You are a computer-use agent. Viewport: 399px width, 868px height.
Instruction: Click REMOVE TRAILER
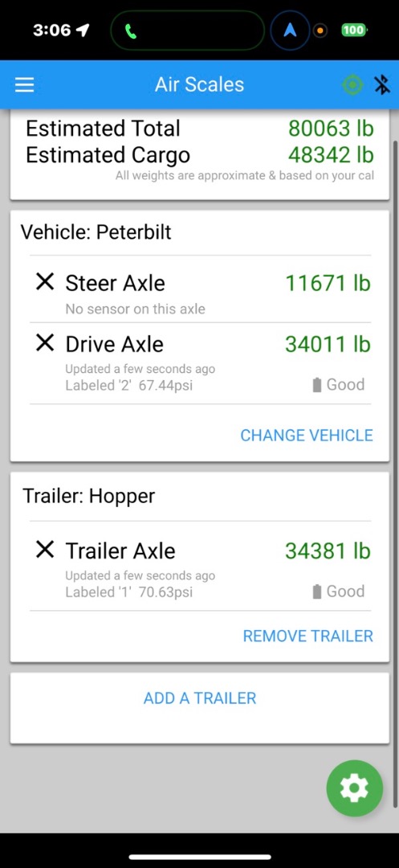(308, 636)
